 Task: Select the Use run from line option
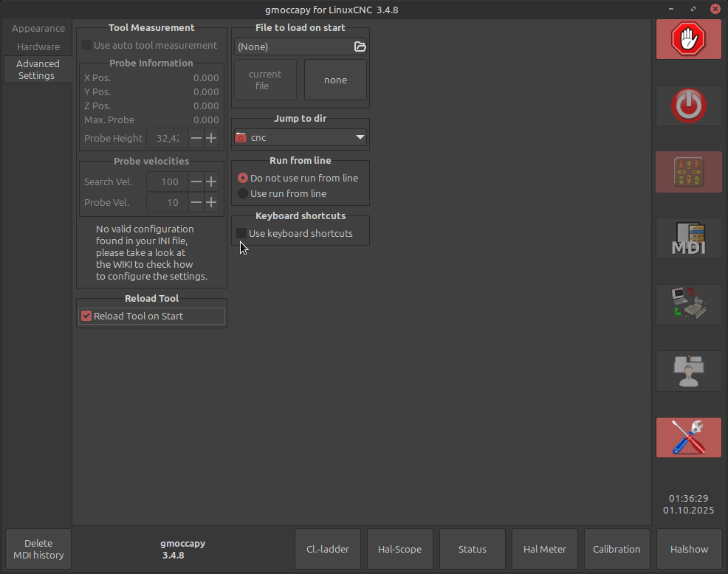click(243, 194)
